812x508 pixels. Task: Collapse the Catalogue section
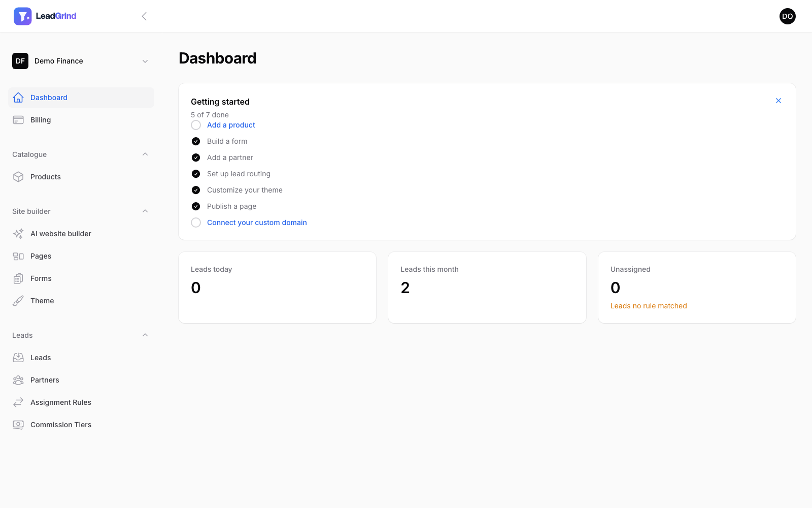pos(145,154)
